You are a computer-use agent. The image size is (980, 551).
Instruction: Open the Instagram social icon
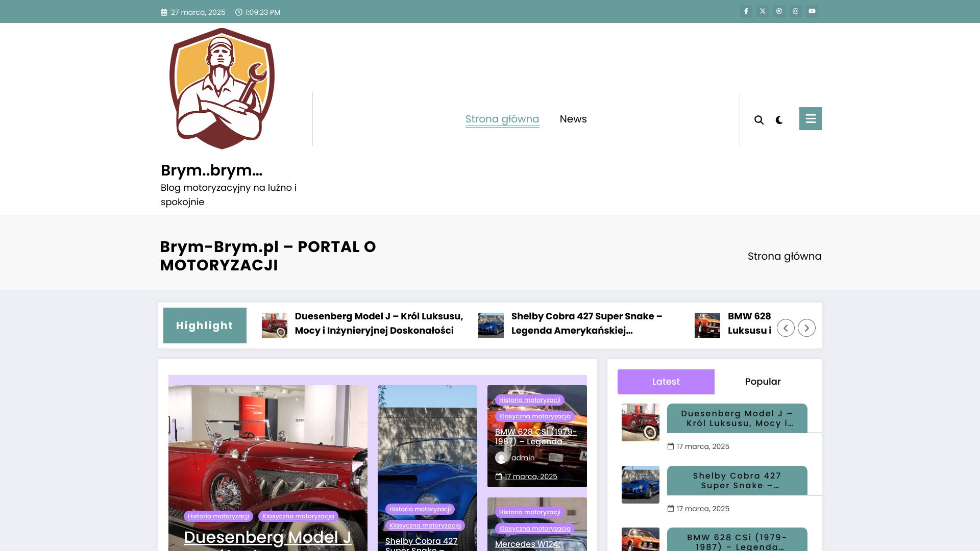pyautogui.click(x=796, y=11)
